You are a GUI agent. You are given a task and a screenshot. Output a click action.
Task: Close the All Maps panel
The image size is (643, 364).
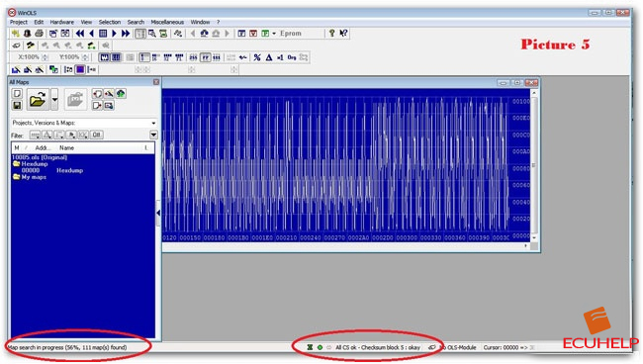pos(156,82)
